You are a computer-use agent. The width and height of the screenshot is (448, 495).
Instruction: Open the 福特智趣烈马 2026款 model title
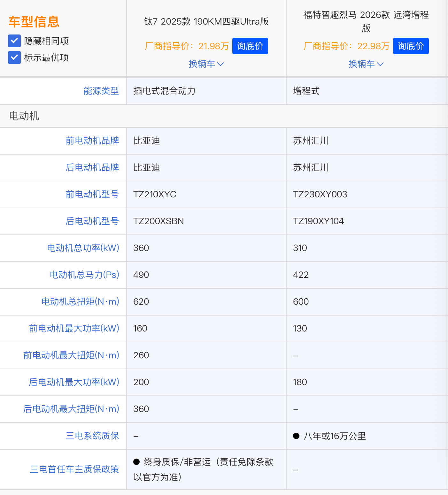(366, 21)
